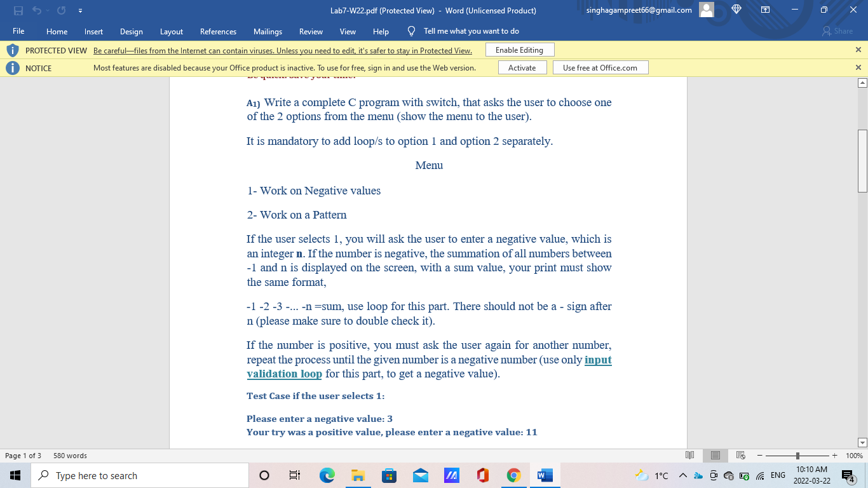The width and height of the screenshot is (868, 488).
Task: Click the Repeat icon in Quick Access Toolbar
Action: (x=60, y=10)
